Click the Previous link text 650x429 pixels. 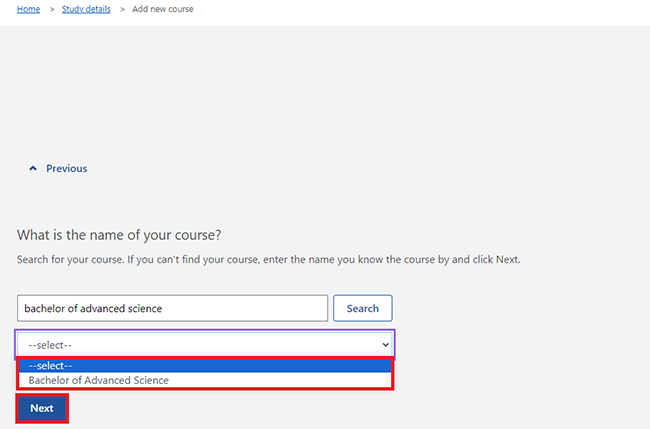point(66,168)
